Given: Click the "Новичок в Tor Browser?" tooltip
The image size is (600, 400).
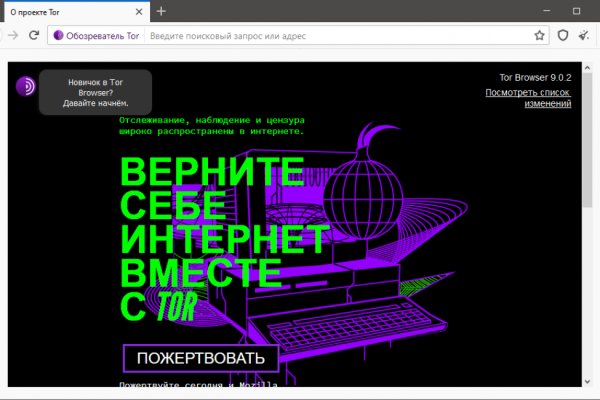Looking at the screenshot, I should click(x=96, y=92).
